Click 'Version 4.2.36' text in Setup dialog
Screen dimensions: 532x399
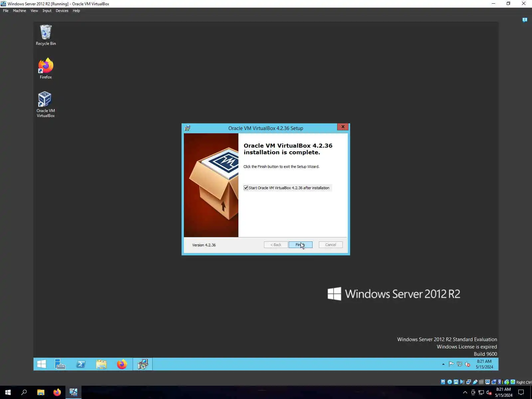tap(204, 245)
